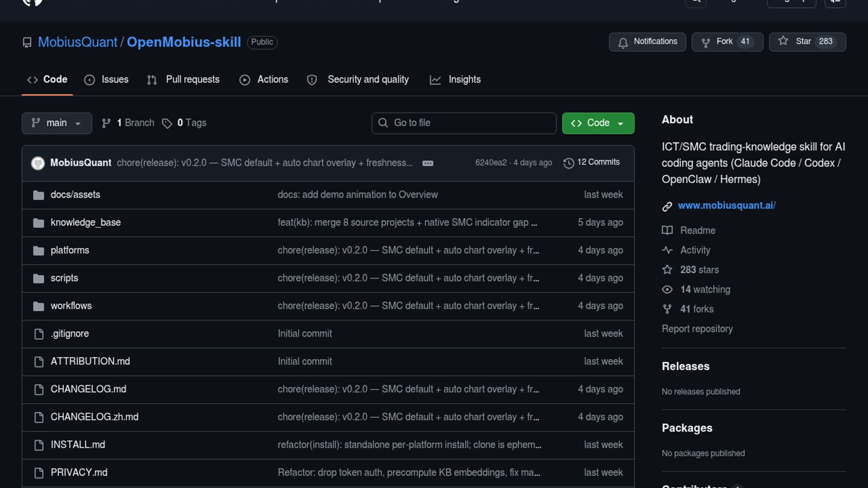Click the PRIVACY.md file icon
This screenshot has width=868, height=488.
click(39, 473)
